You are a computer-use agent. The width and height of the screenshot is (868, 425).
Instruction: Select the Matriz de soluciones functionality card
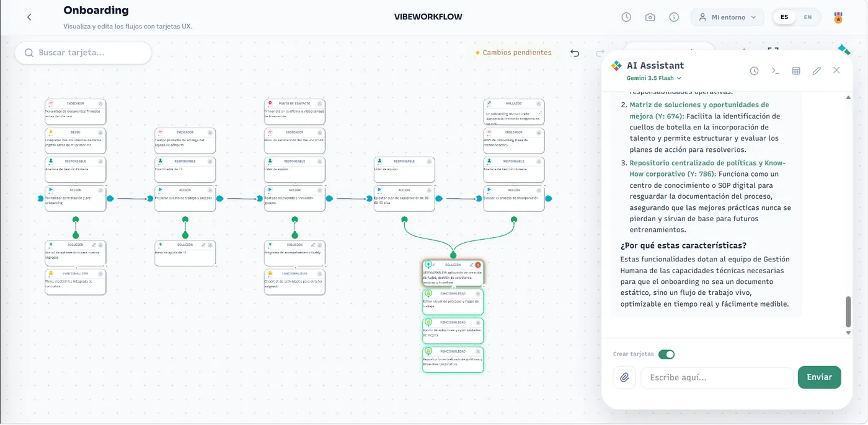coord(453,331)
